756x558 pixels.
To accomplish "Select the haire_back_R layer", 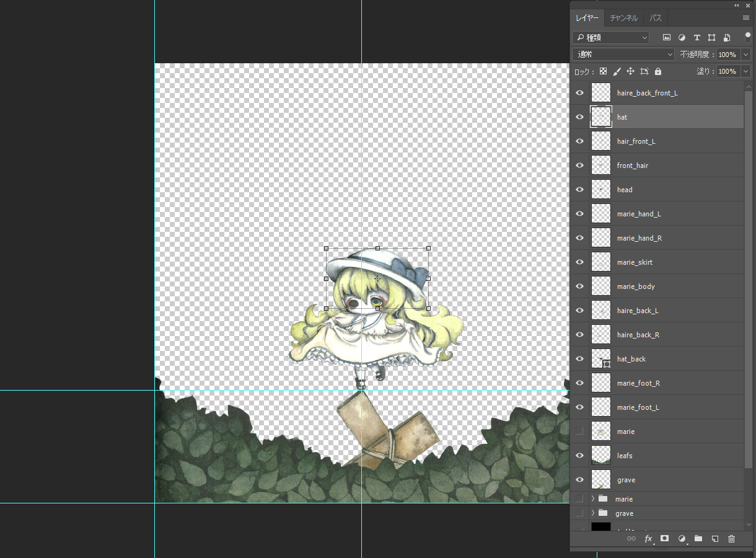I will pos(657,335).
